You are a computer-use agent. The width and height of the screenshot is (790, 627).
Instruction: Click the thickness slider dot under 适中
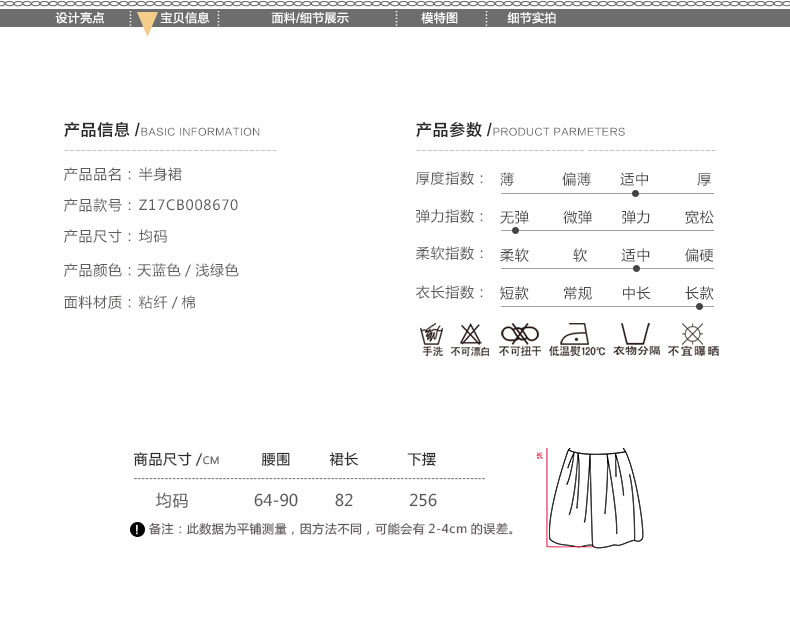(636, 193)
